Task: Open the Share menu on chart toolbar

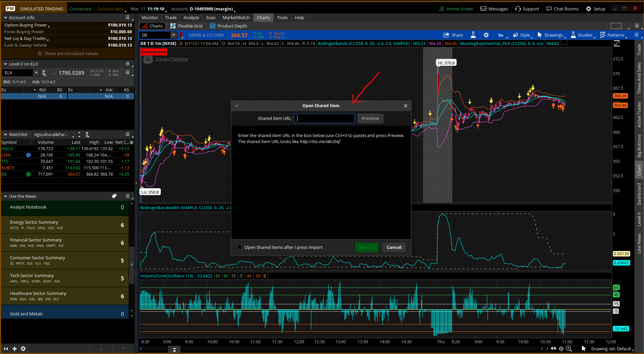Action: [453, 35]
